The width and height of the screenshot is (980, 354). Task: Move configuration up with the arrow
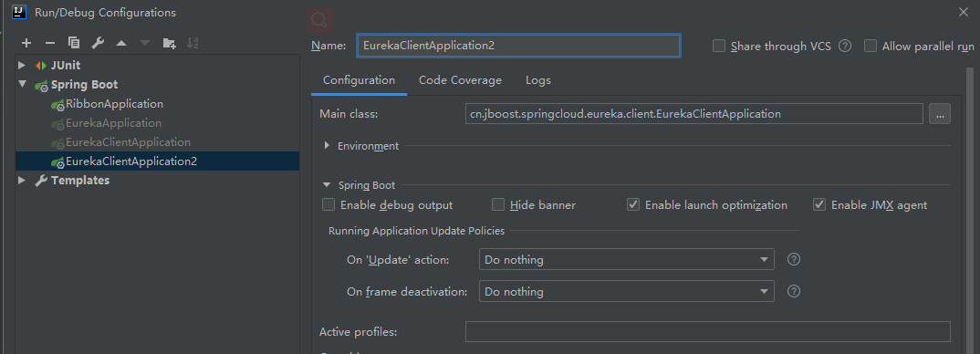(x=121, y=43)
